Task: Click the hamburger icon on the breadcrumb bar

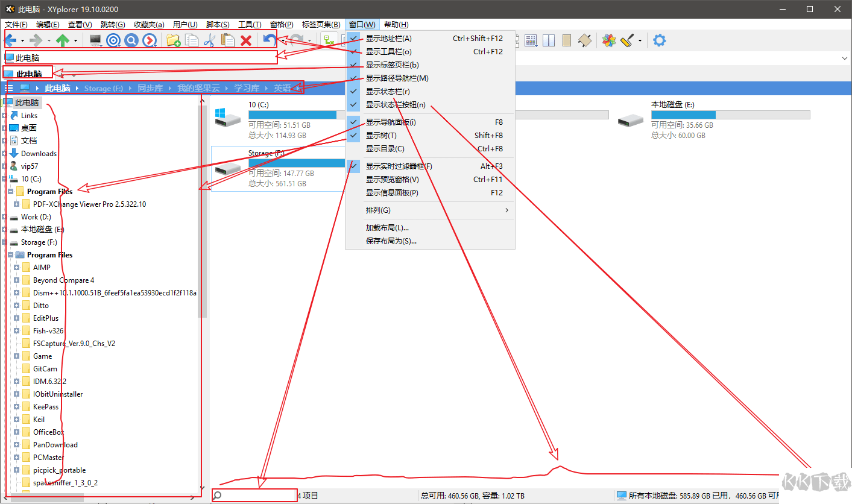Action: 9,88
